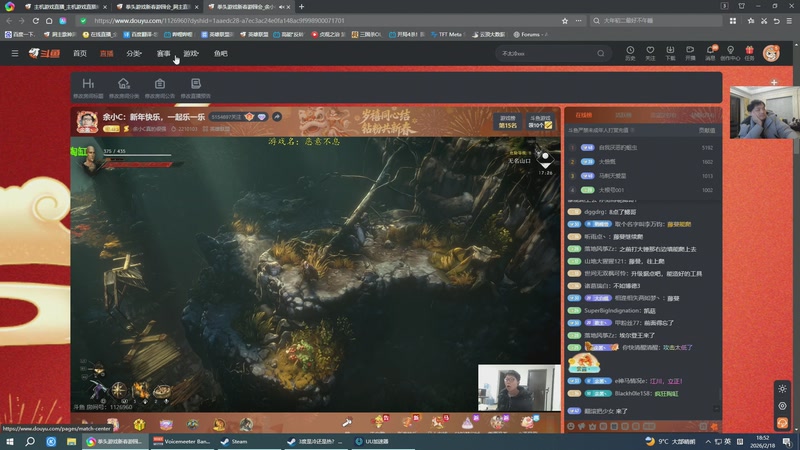Viewport: 800px width, 450px height.
Task: Focus the browser search box on right
Action: pyautogui.click(x=658, y=21)
